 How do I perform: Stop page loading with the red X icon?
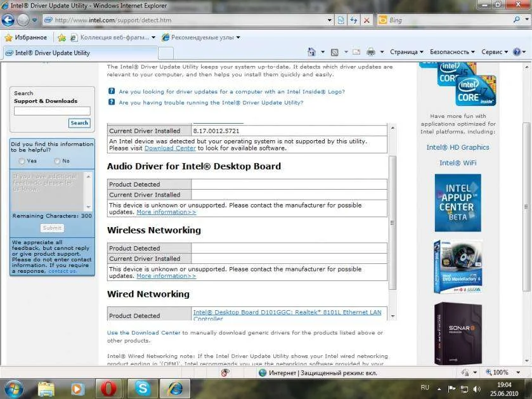pyautogui.click(x=367, y=20)
